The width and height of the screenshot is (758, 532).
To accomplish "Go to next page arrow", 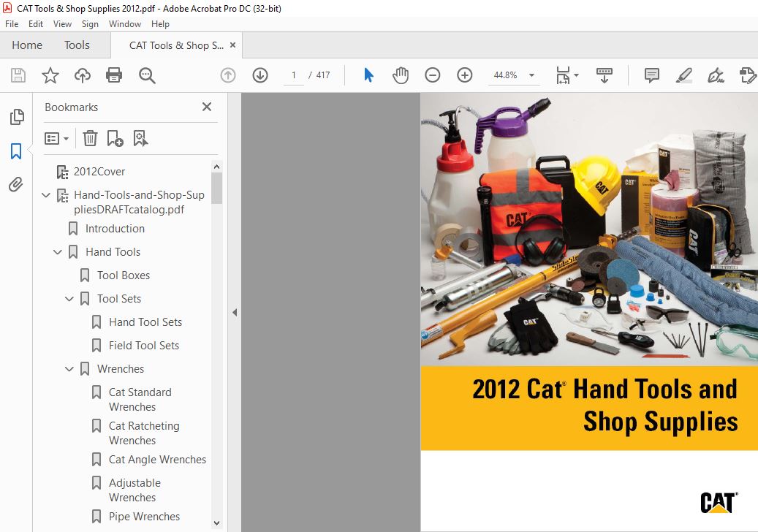I will pos(260,75).
